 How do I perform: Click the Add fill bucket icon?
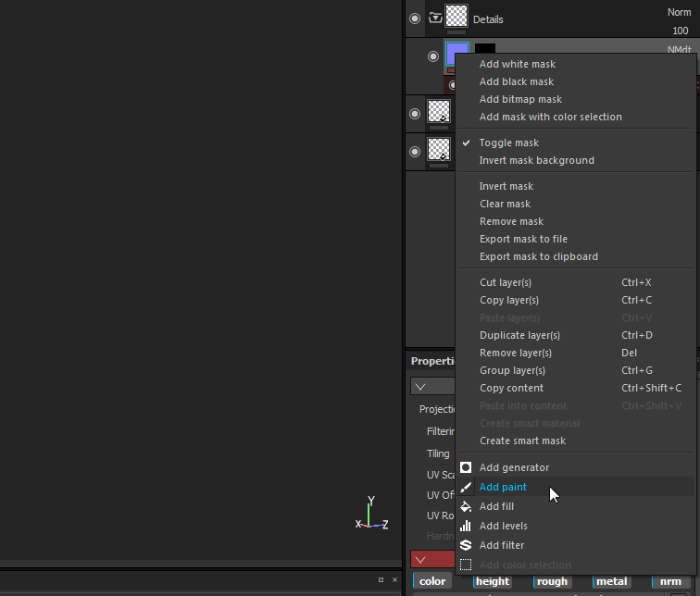[x=466, y=506]
